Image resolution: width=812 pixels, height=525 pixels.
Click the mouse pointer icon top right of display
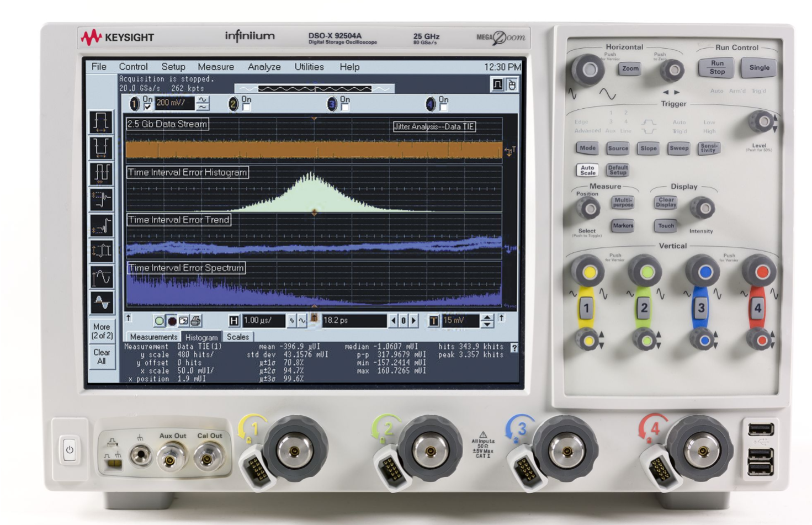(x=512, y=85)
